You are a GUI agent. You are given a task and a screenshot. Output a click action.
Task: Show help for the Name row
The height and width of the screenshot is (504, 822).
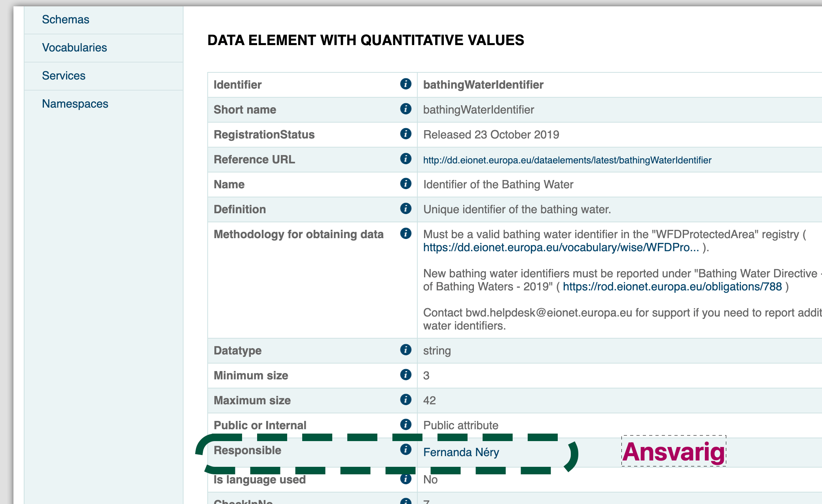[x=405, y=184]
